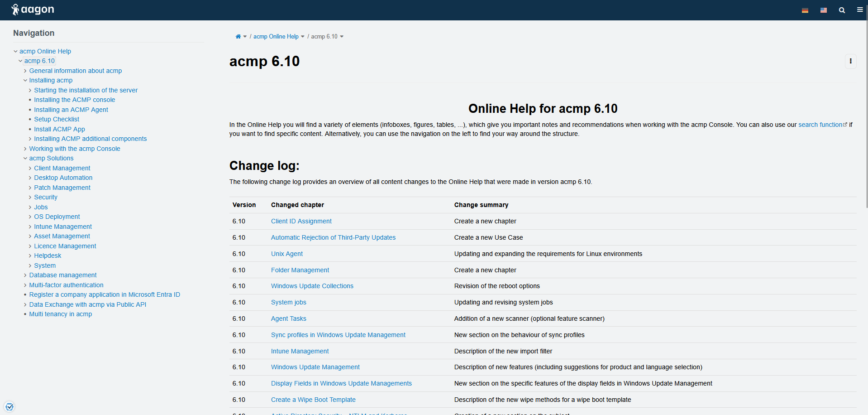This screenshot has height=415, width=868.
Task: Collapse the acmp Solutions node
Action: pos(25,158)
